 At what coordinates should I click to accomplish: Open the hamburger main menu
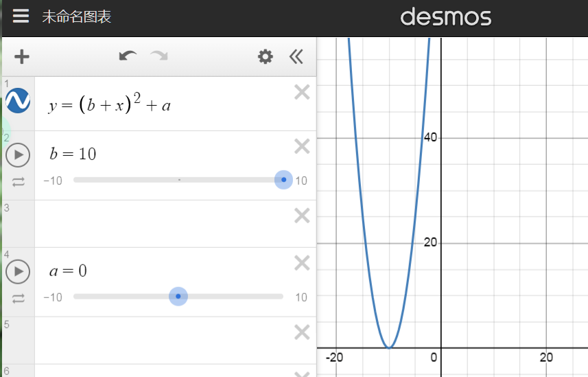(x=21, y=16)
